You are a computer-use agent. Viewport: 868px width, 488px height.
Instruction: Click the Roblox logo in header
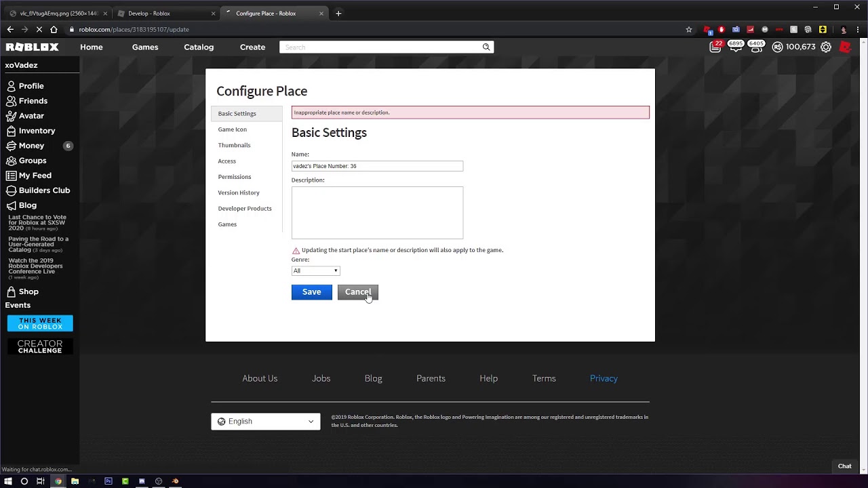pyautogui.click(x=32, y=47)
